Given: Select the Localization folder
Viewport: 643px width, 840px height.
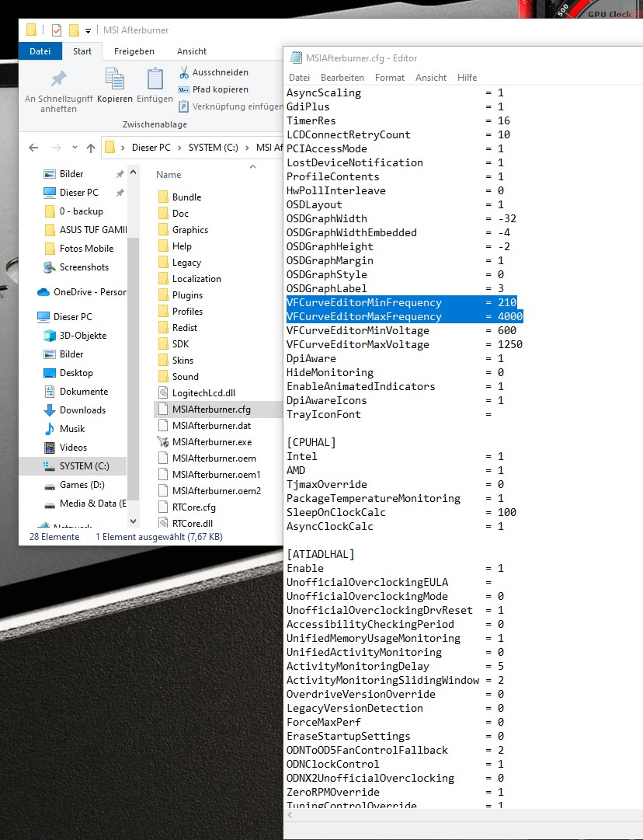Looking at the screenshot, I should (196, 278).
